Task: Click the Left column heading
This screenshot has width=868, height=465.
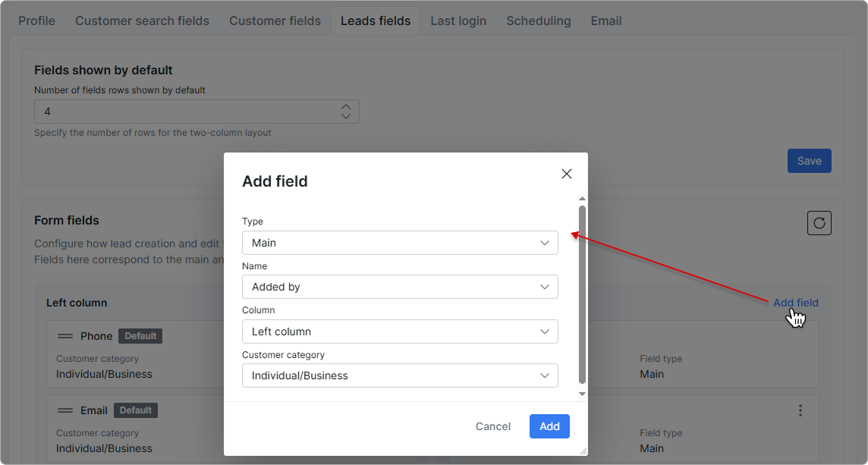Action: (x=77, y=303)
